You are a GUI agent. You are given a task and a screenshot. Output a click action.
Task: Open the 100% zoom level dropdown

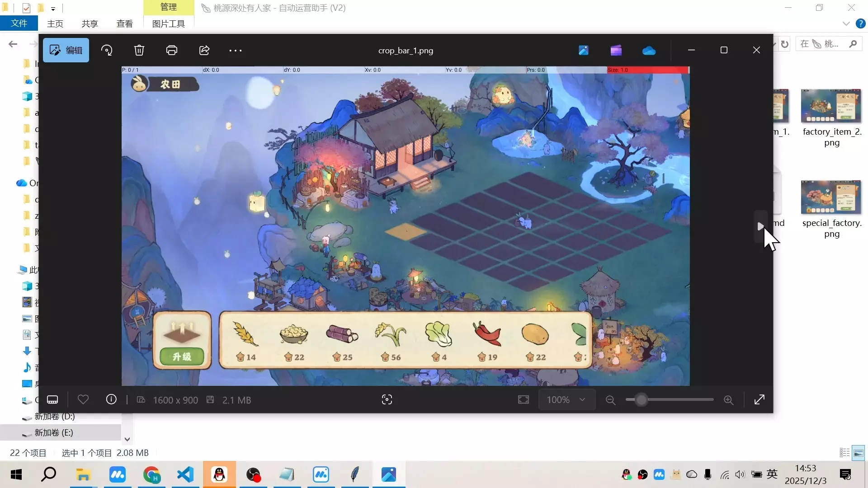[x=566, y=400]
